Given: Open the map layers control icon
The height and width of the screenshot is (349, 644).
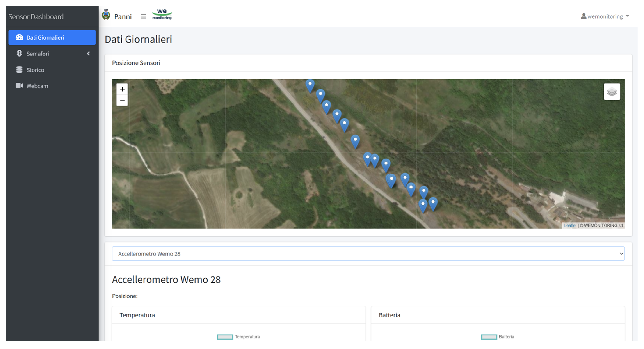Looking at the screenshot, I should click(x=612, y=92).
